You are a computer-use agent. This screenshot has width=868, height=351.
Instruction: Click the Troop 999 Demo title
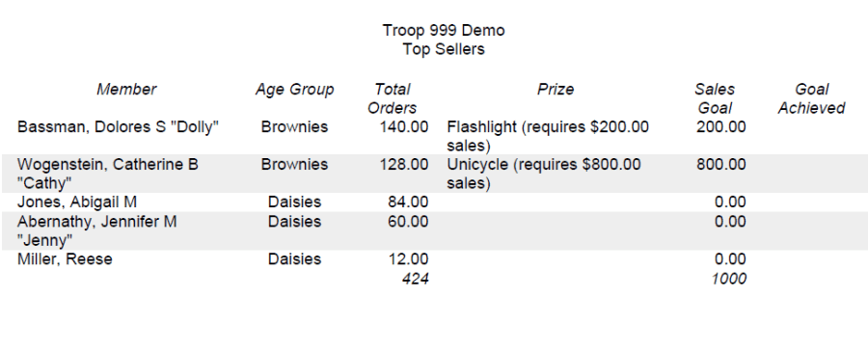[444, 30]
